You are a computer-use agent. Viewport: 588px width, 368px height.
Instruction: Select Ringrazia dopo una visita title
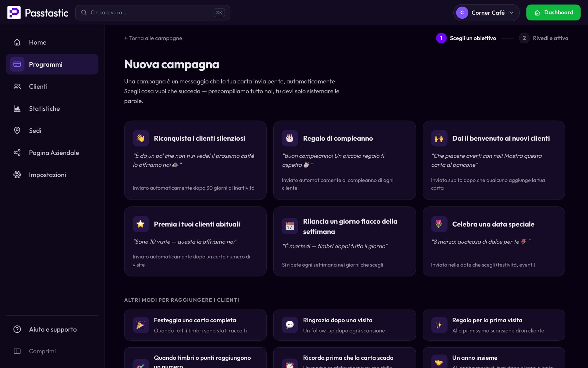[337, 320]
